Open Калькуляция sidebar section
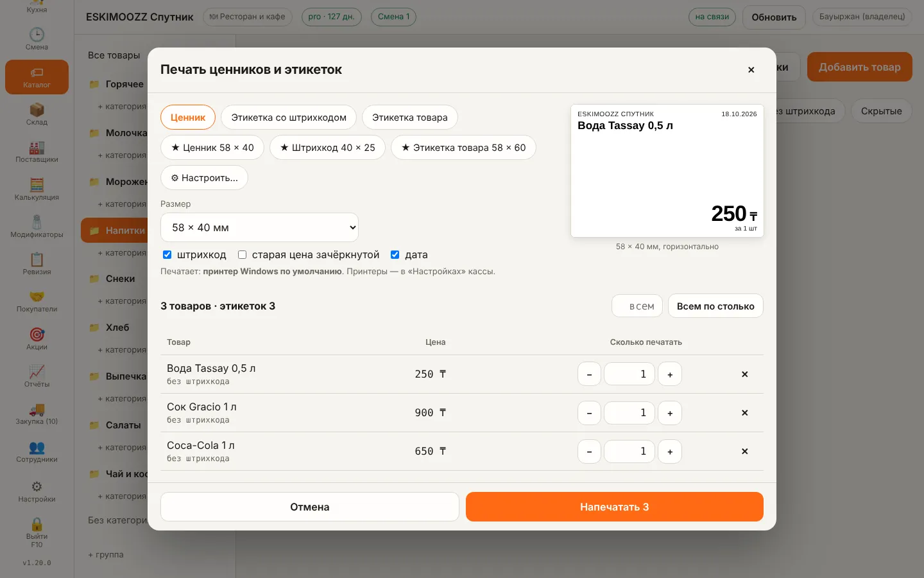 (x=37, y=189)
